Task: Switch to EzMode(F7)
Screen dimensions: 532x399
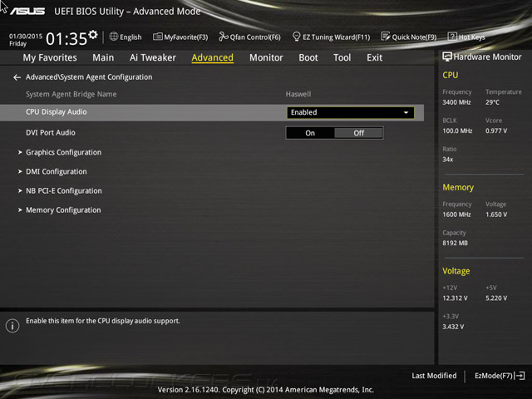Action: click(x=500, y=376)
